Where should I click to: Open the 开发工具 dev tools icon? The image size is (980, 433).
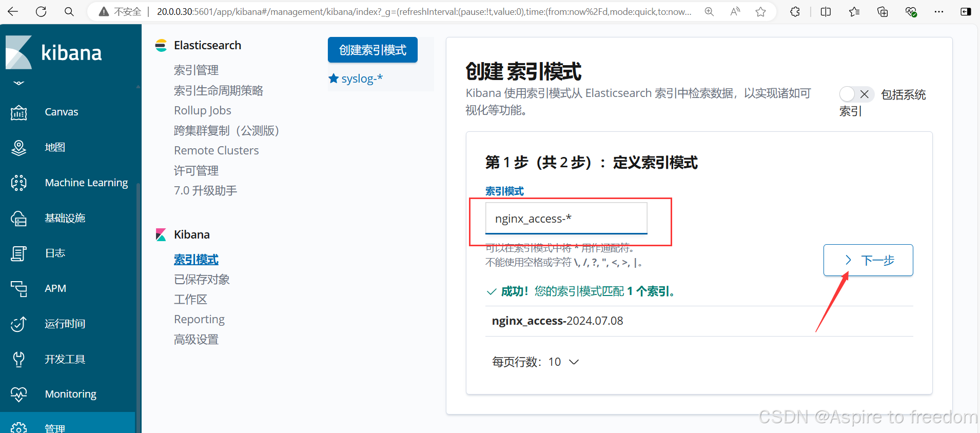(x=19, y=359)
